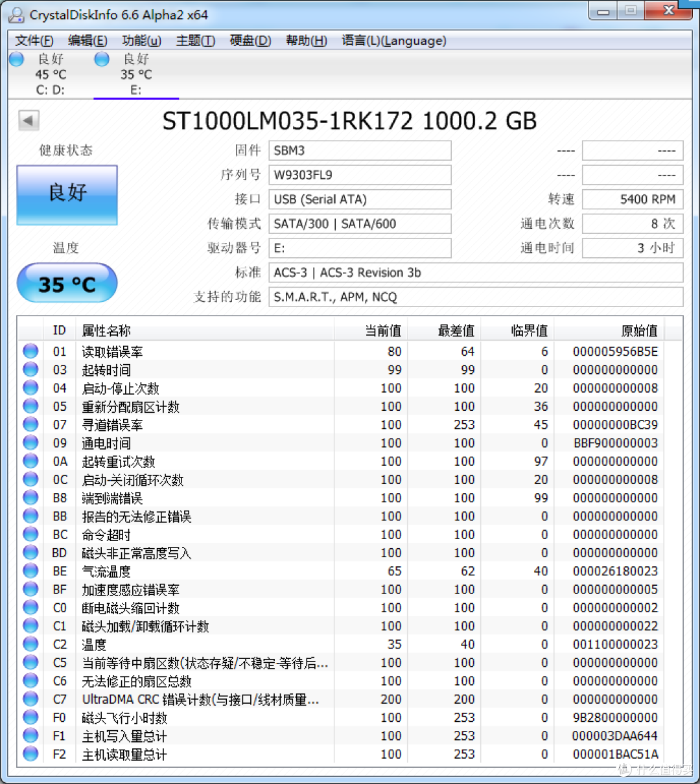Click the status orb in row 09 通电时间
The image size is (700, 784).
pos(30,443)
